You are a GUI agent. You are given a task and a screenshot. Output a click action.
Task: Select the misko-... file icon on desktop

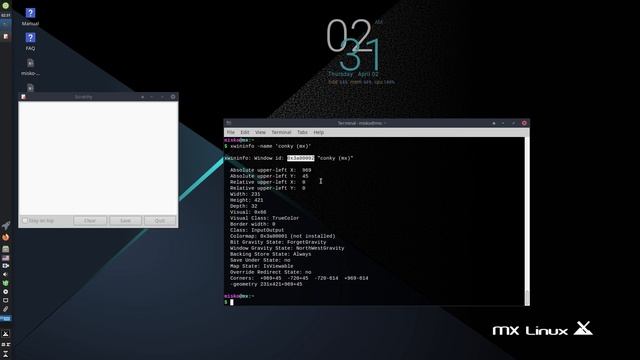tap(30, 63)
